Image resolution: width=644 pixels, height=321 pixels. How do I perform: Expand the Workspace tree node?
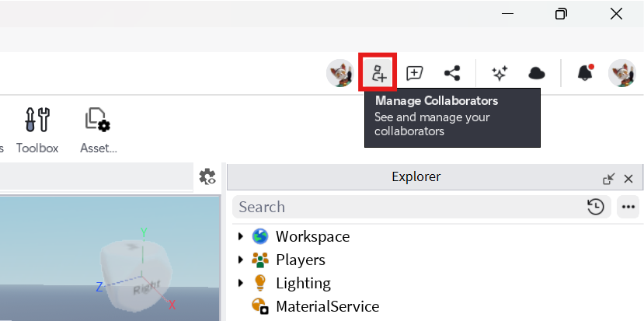point(241,236)
